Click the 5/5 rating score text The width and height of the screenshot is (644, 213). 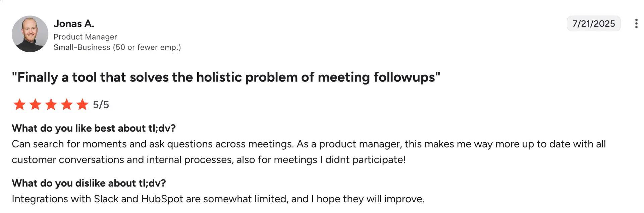101,105
